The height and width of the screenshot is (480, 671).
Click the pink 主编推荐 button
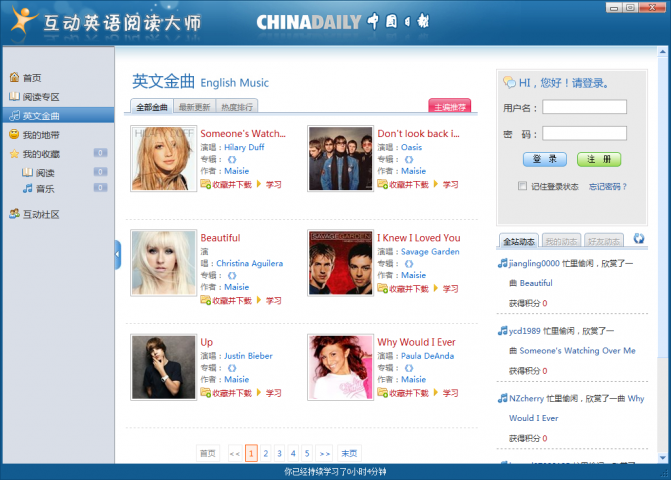click(450, 106)
